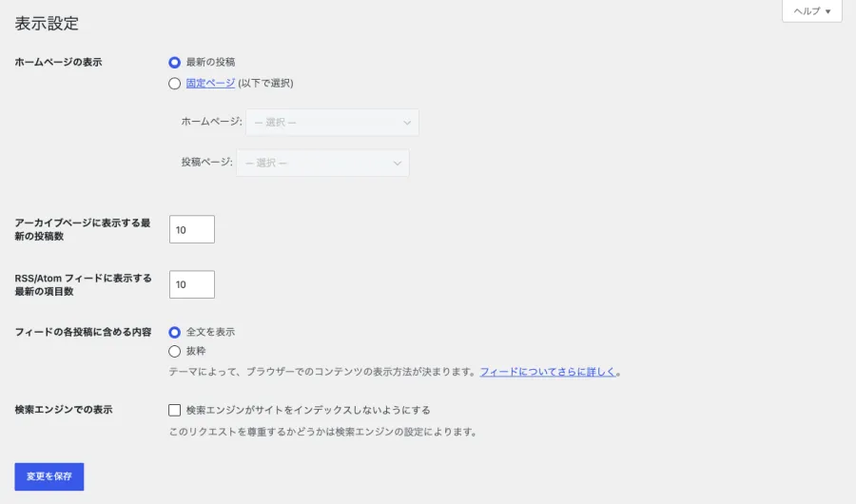Open フィードについてさらに詳しく link
Image resolution: width=856 pixels, height=504 pixels.
548,372
